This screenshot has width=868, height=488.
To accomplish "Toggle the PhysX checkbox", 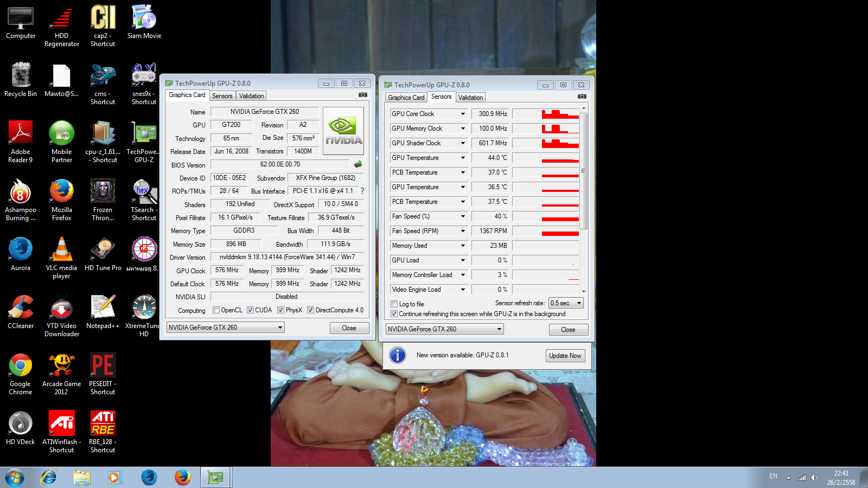I will [280, 310].
